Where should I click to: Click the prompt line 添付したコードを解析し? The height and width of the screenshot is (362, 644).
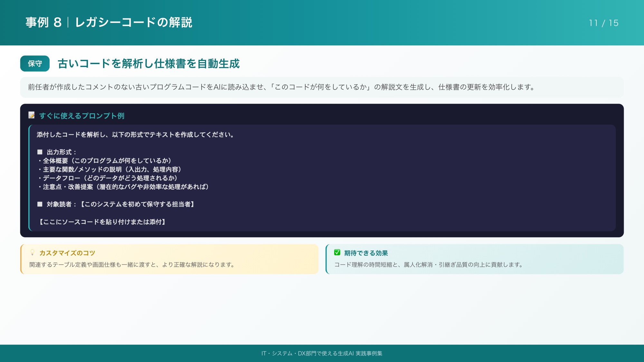pyautogui.click(x=135, y=135)
